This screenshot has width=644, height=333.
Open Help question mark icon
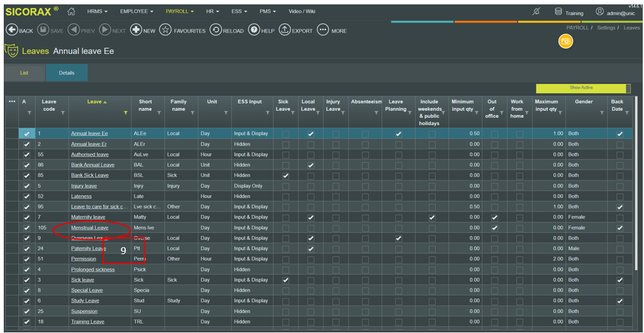pyautogui.click(x=254, y=31)
